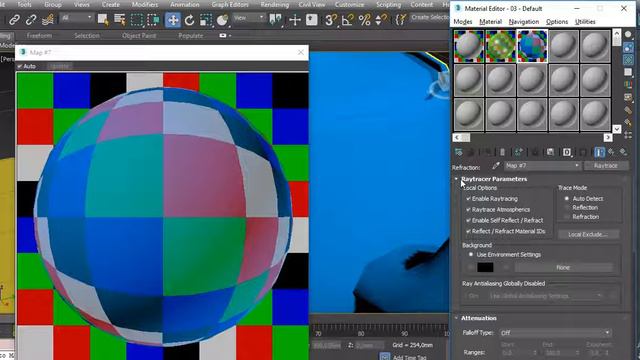Select the Link tool in main toolbar
This screenshot has height=360, width=640.
pos(14,20)
